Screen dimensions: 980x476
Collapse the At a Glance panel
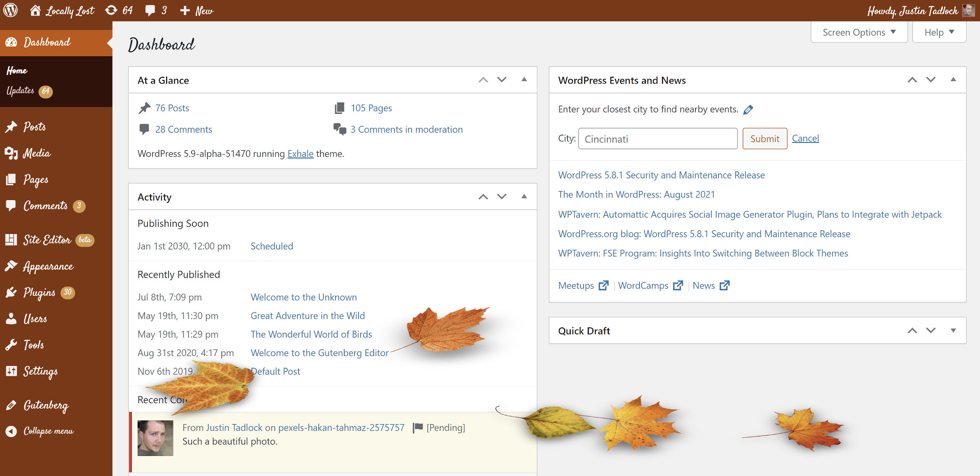(523, 80)
